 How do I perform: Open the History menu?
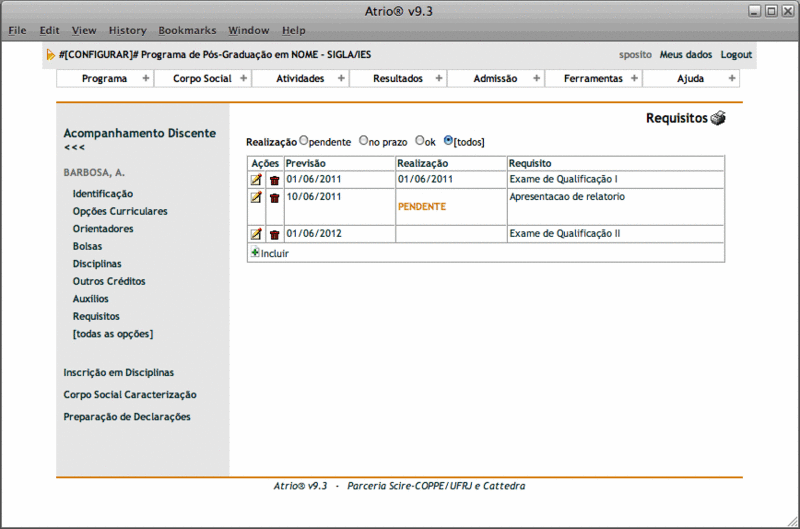click(x=127, y=31)
